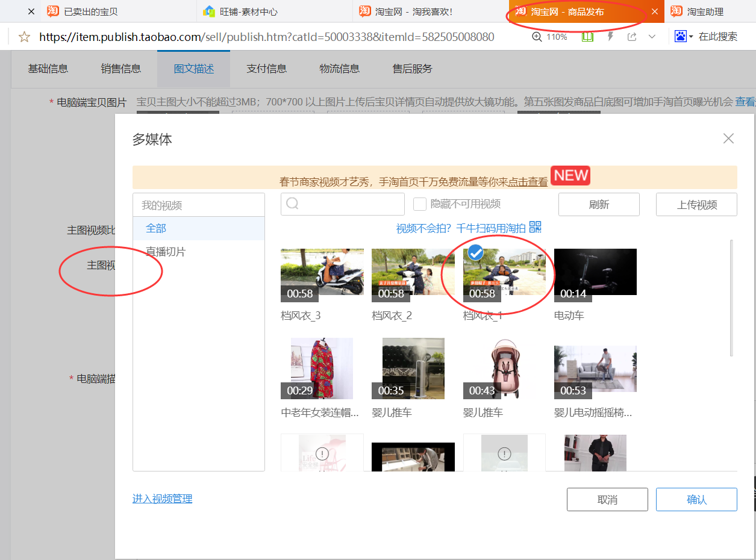Click the bookmark star icon in address bar

point(24,37)
